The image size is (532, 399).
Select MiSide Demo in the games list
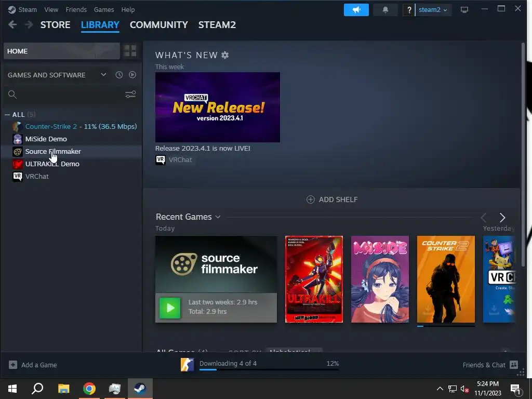[46, 139]
